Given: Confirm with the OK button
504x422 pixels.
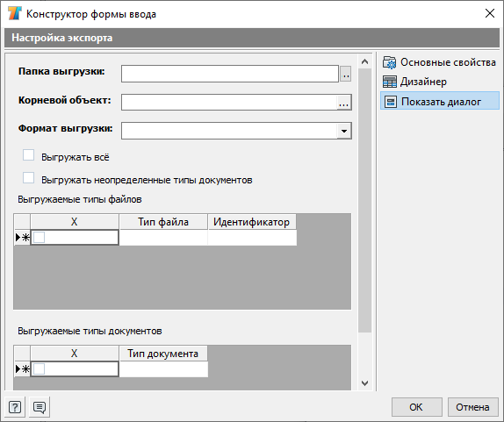Looking at the screenshot, I should pos(416,407).
